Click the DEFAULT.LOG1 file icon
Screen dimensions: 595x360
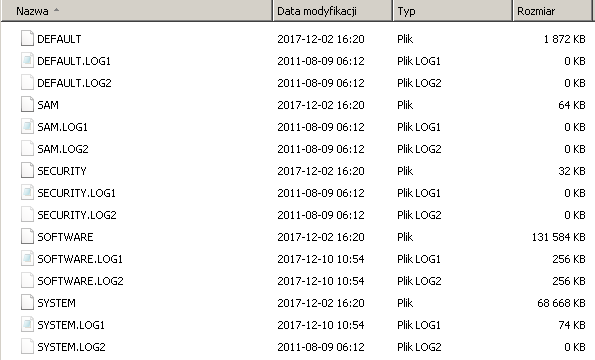pos(27,61)
